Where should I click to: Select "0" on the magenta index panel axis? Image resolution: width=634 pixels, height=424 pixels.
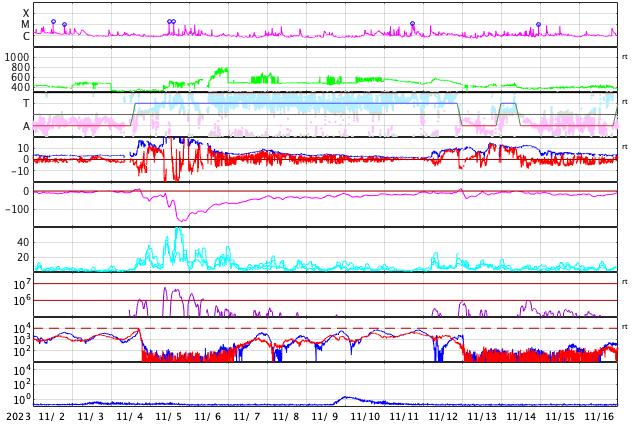(26, 191)
